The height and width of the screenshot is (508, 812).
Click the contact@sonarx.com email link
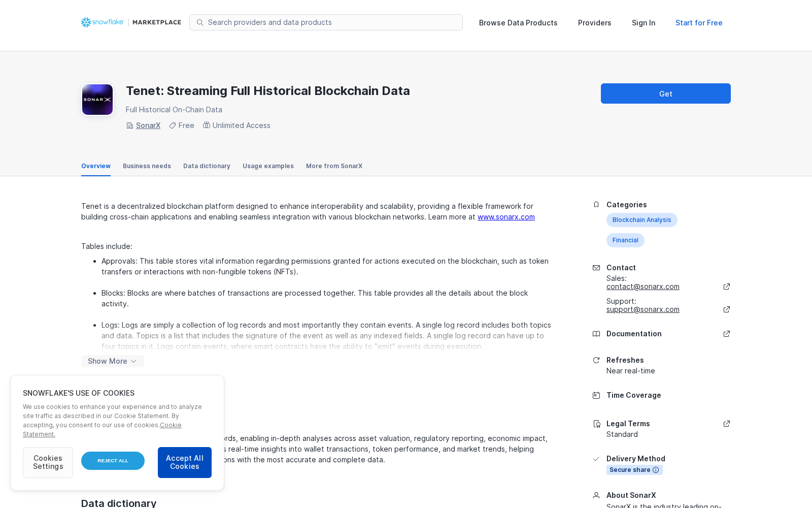(643, 287)
